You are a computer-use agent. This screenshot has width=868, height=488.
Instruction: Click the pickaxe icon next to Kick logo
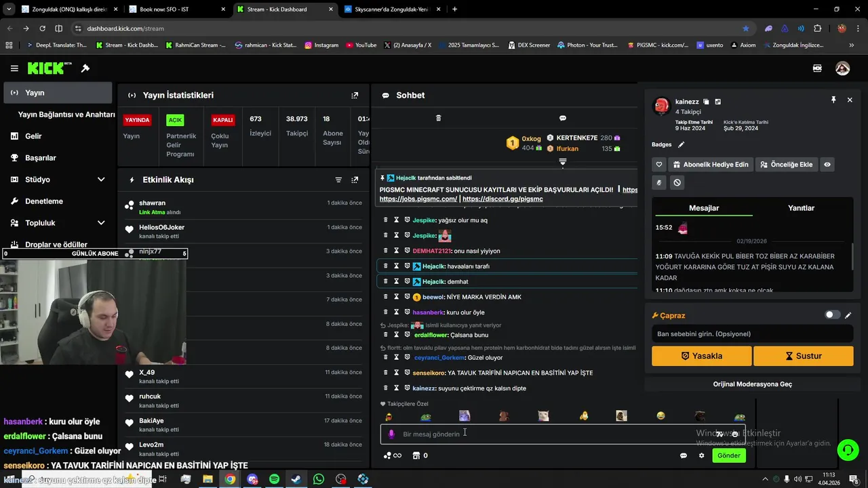click(x=85, y=68)
